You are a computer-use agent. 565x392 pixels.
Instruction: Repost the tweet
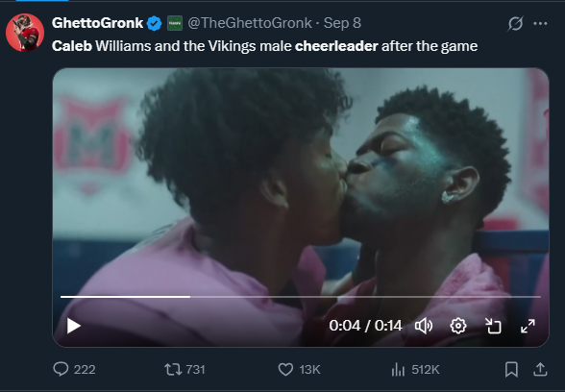coord(173,370)
